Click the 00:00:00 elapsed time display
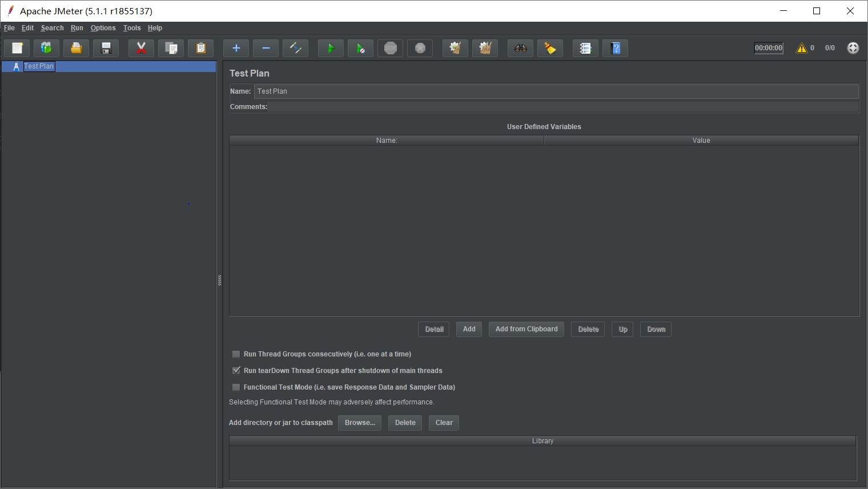The width and height of the screenshot is (868, 489). click(x=769, y=48)
